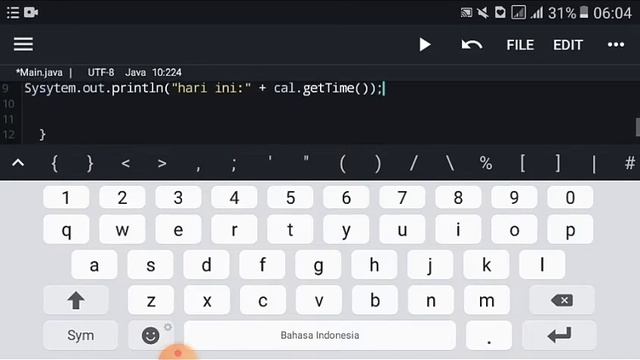640x360 pixels.
Task: Tap the a key
Action: coord(94,265)
